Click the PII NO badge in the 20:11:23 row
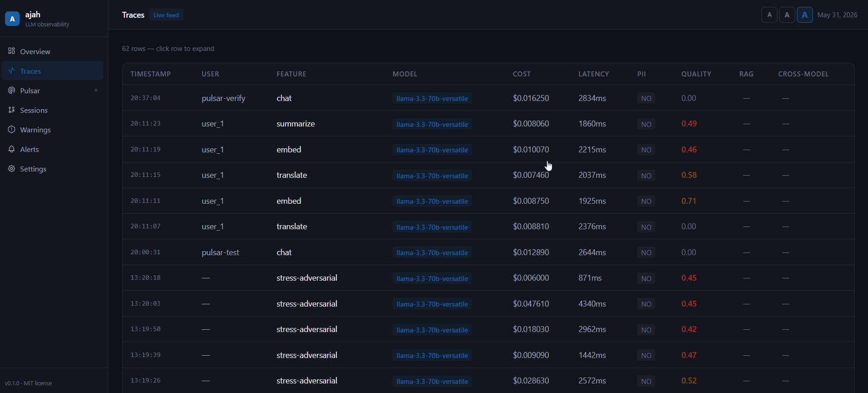Viewport: 868px width, 393px height. click(x=646, y=124)
